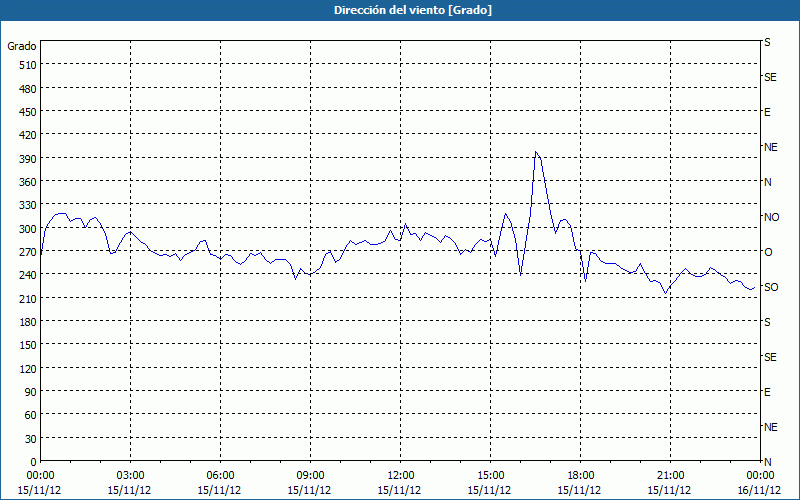Select the 450 degree axis label
Viewport: 800px width, 500px height.
pyautogui.click(x=29, y=112)
